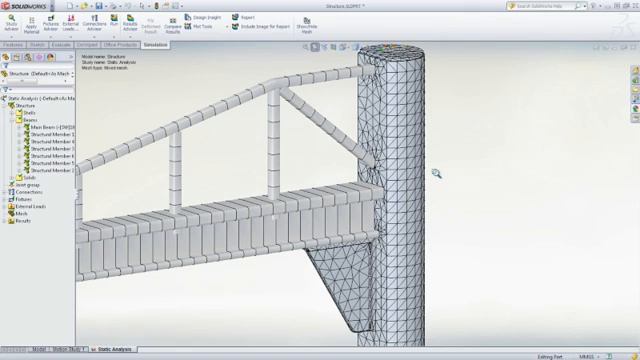Create a new document from toolbar
Viewport: 640px width, 360px height.
point(70,6)
